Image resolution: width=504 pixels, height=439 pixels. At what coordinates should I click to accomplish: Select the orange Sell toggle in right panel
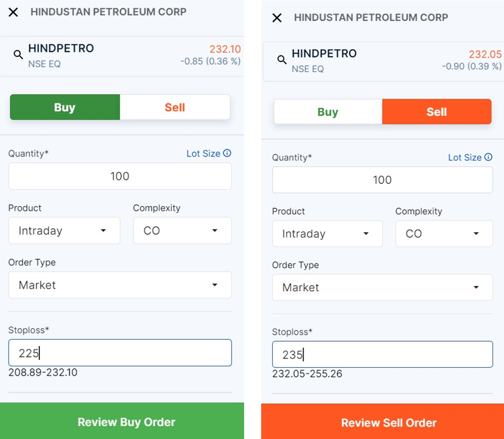click(x=437, y=112)
